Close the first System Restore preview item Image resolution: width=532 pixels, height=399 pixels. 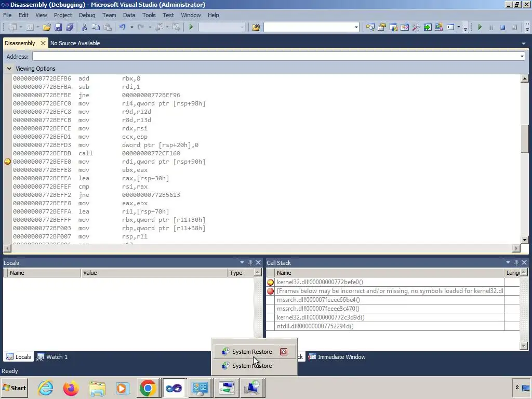[x=284, y=352]
